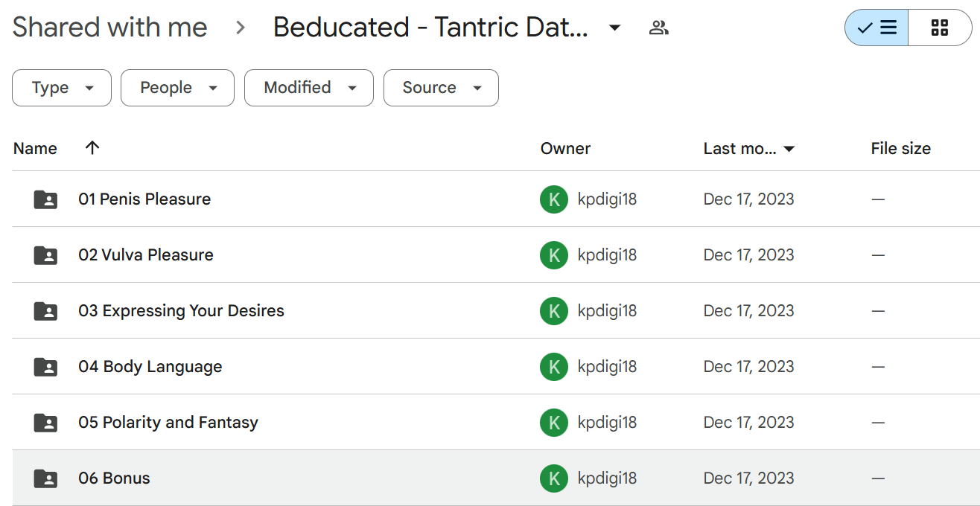Select the 05 Polarity and Fantasy folder name
Screen dimensions: 980x506
(168, 423)
